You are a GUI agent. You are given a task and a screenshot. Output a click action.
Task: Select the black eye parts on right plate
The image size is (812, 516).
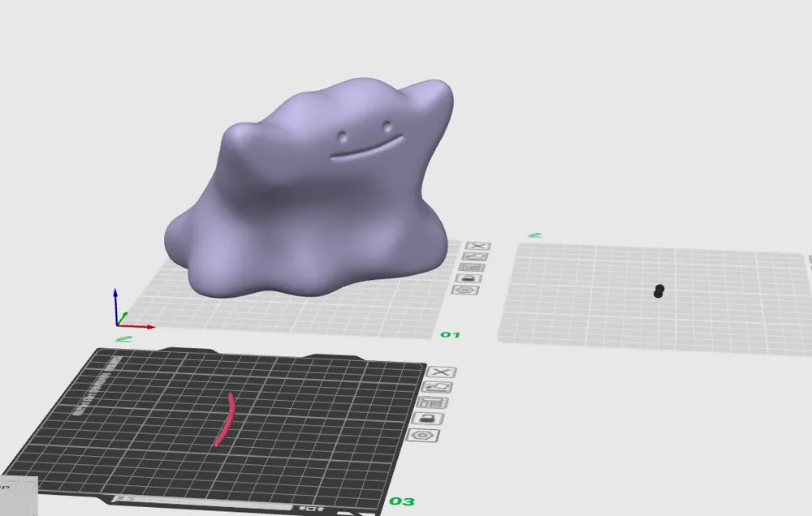click(x=659, y=291)
